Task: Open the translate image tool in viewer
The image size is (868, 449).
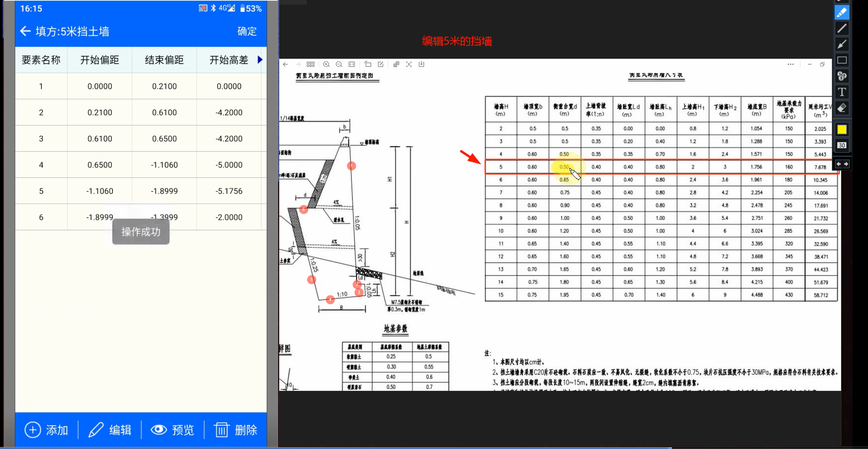Action: [396, 64]
